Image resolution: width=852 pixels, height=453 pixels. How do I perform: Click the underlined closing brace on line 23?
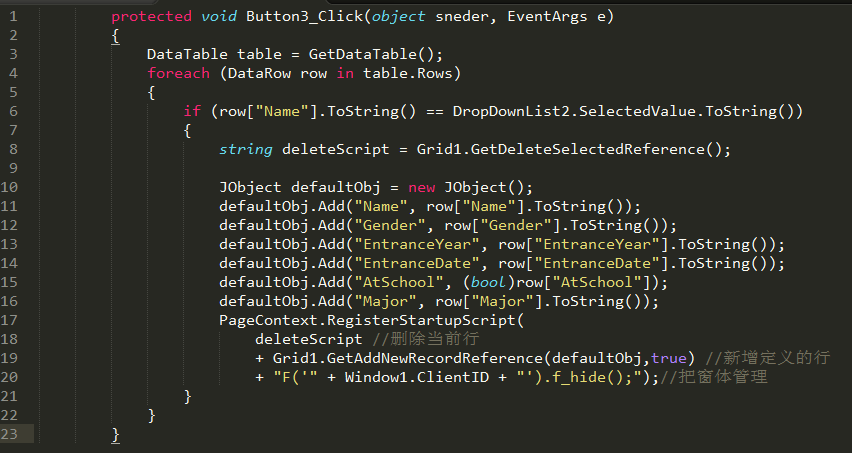coord(115,435)
